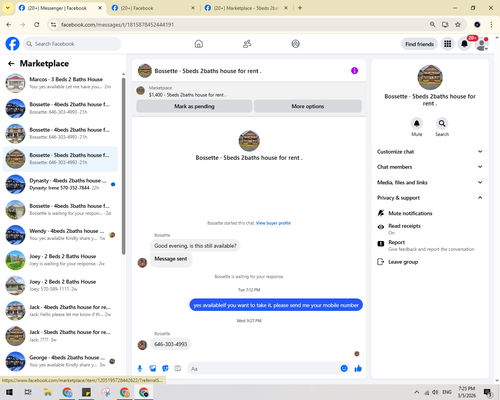Choose a sticker from the sticker icon
The height and width of the screenshot is (400, 500).
click(x=165, y=368)
